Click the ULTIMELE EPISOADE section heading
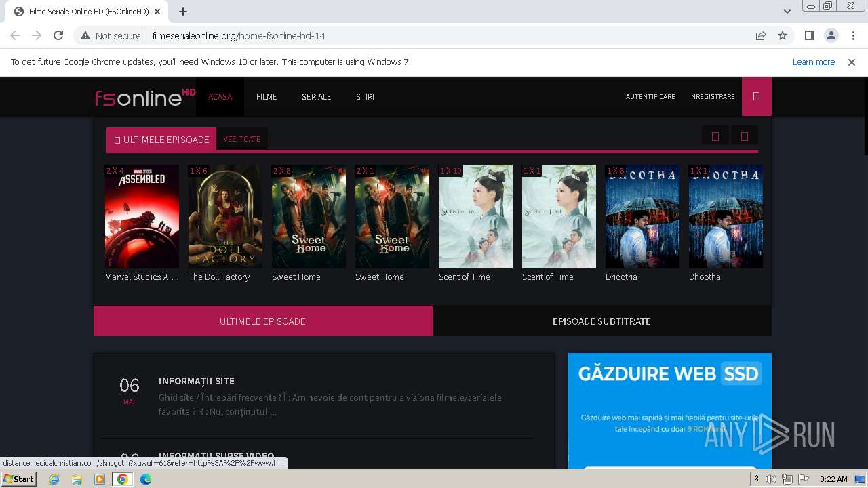The height and width of the screenshot is (488, 868). pos(161,139)
